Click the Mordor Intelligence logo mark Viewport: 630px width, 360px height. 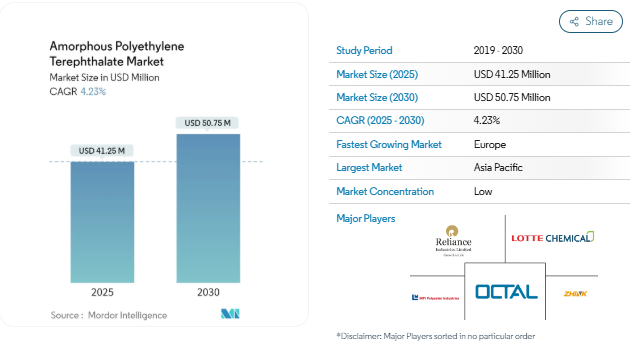(x=230, y=314)
